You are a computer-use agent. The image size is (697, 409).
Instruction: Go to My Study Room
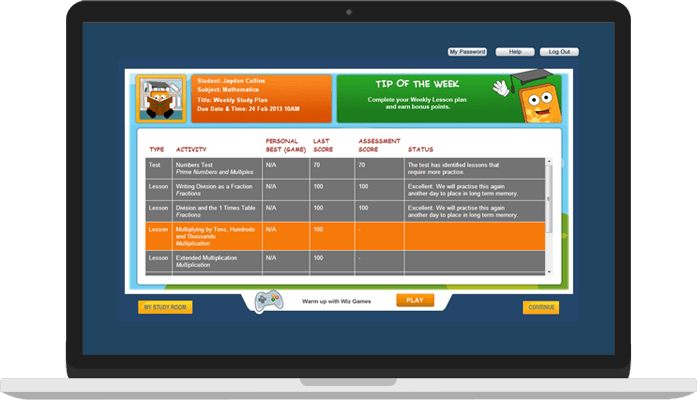[165, 307]
